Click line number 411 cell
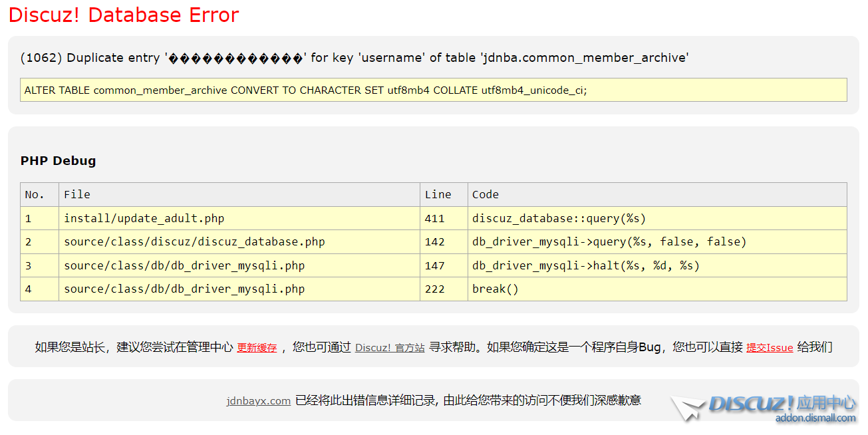This screenshot has height=435, width=868. (x=434, y=218)
